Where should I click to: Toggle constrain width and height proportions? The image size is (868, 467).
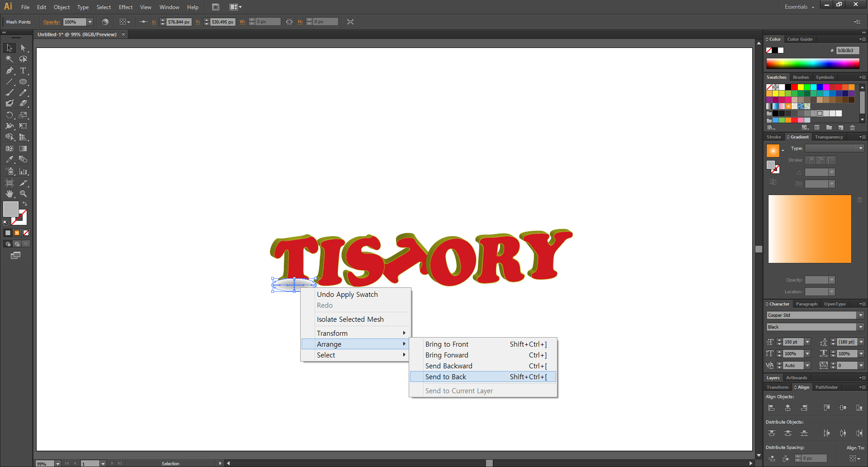click(x=289, y=22)
